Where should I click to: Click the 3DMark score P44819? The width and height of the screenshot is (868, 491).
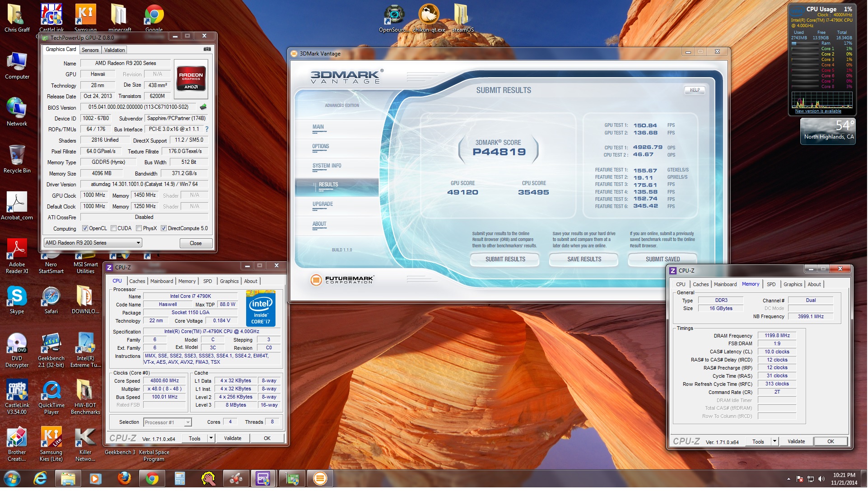[x=499, y=152]
